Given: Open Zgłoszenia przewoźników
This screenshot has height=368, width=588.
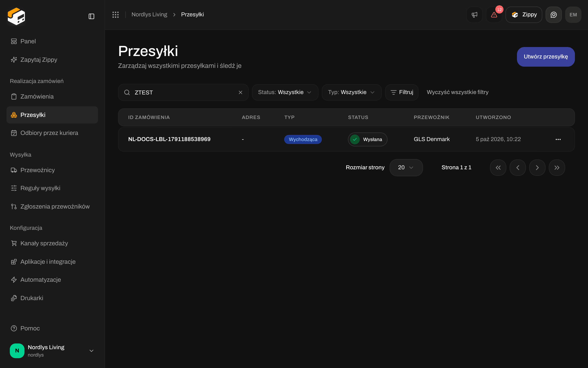Looking at the screenshot, I should click(52, 206).
